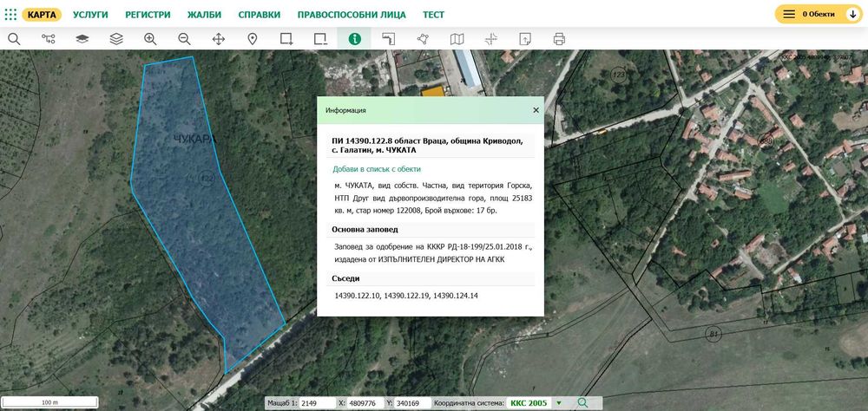Click the Мащаб scale input field

click(319, 403)
